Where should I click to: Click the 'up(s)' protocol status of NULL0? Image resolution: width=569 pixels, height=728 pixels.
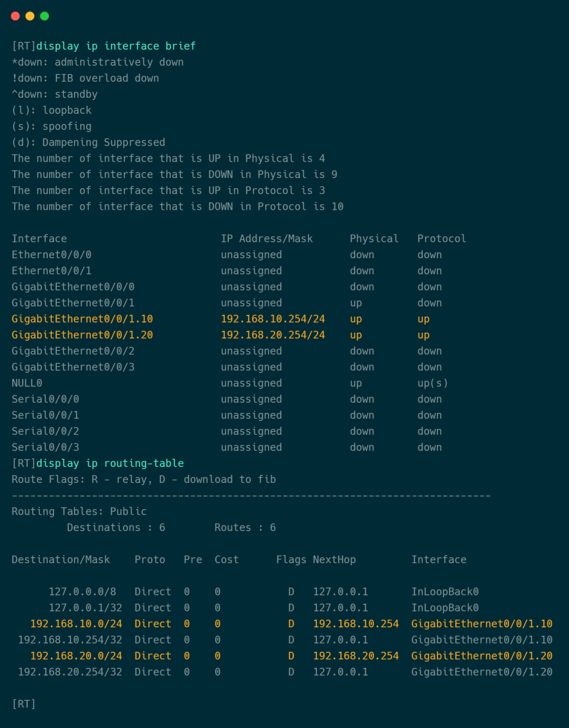[x=433, y=383]
